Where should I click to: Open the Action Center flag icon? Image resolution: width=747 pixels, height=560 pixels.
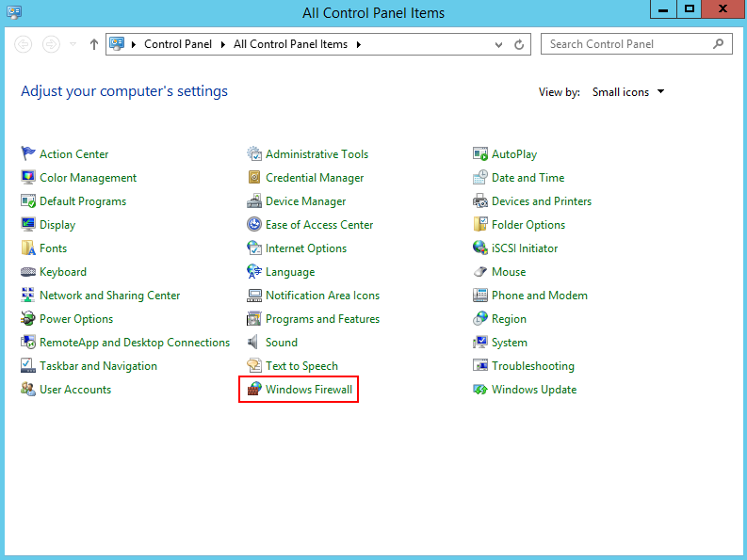pos(28,153)
